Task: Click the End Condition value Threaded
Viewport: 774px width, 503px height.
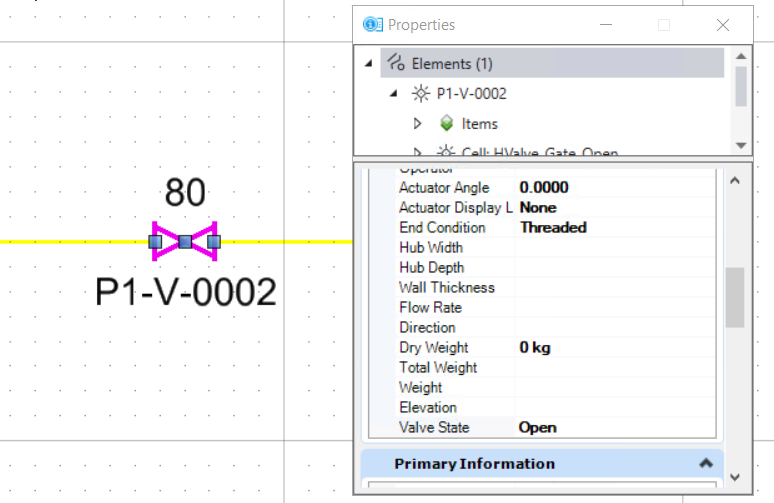Action: click(x=553, y=228)
